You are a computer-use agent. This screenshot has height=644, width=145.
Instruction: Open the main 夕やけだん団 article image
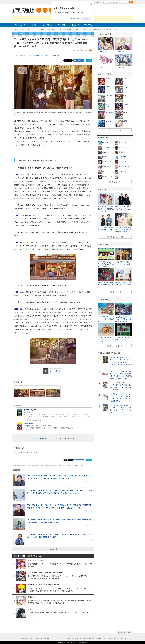(53, 87)
